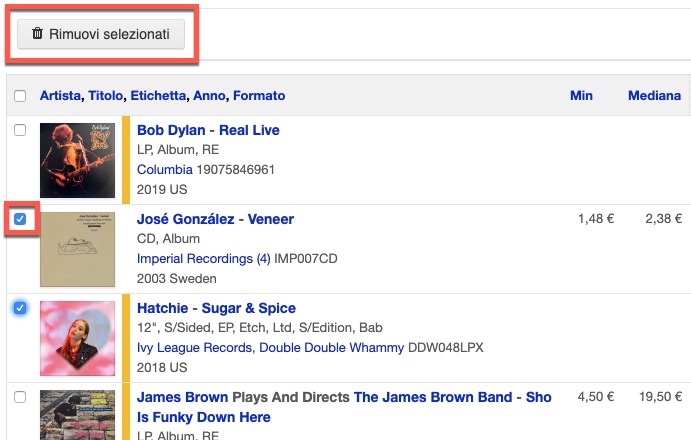
Task: Open the Bob Dylan artist link
Action: (171, 130)
